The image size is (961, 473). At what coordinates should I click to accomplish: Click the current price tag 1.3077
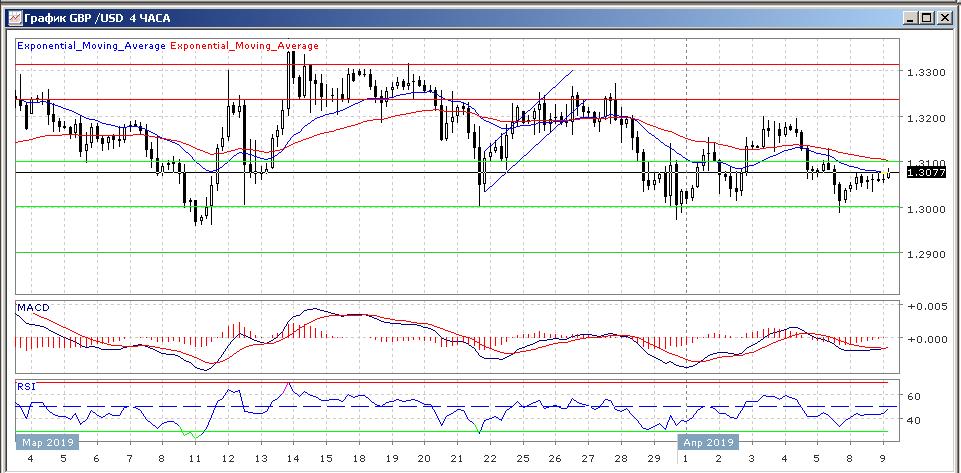click(x=919, y=173)
